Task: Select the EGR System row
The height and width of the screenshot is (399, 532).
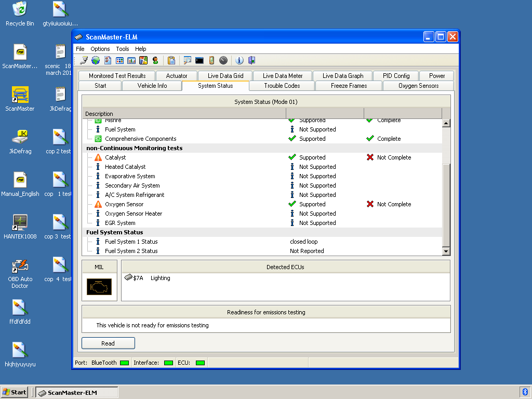Action: (262, 223)
